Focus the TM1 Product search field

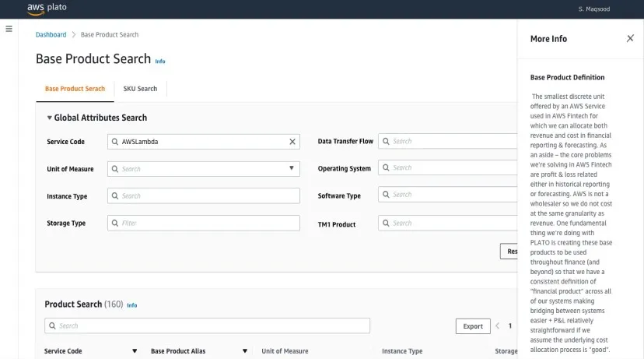tap(448, 223)
